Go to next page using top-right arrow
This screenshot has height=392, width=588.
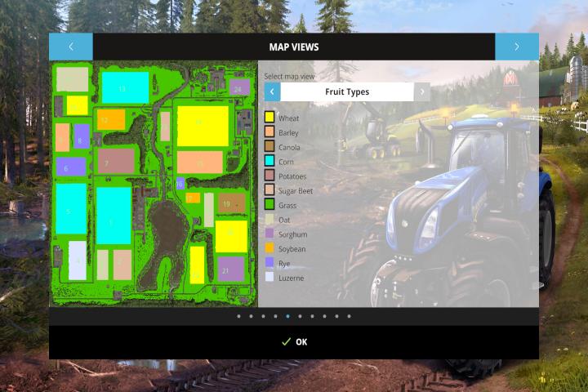point(516,47)
